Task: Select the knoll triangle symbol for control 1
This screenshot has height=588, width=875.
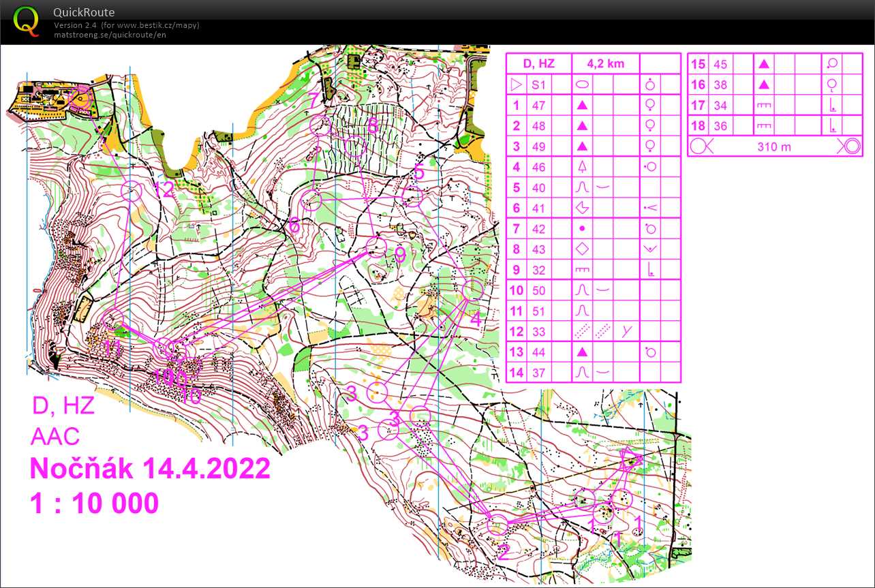Action: click(583, 105)
